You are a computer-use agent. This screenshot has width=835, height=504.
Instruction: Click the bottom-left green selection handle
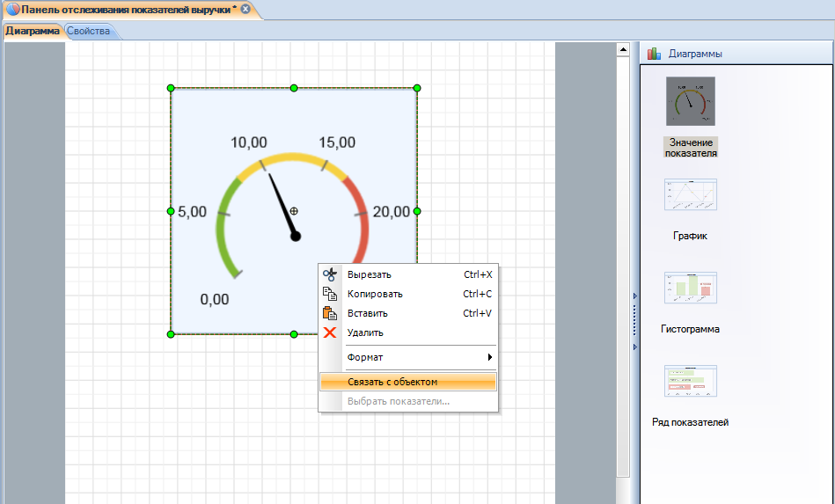pos(171,334)
